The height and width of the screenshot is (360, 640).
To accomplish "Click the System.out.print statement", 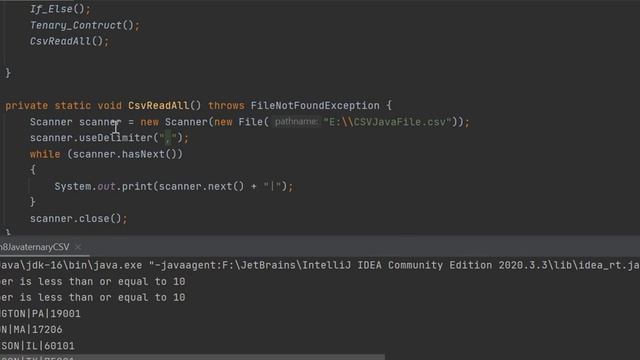I will click(x=173, y=187).
